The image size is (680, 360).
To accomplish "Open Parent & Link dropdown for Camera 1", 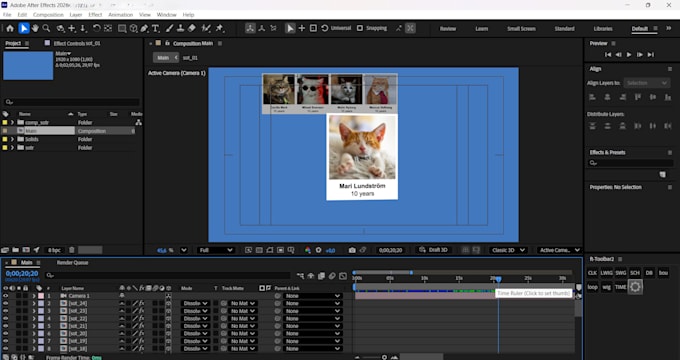I will click(312, 296).
